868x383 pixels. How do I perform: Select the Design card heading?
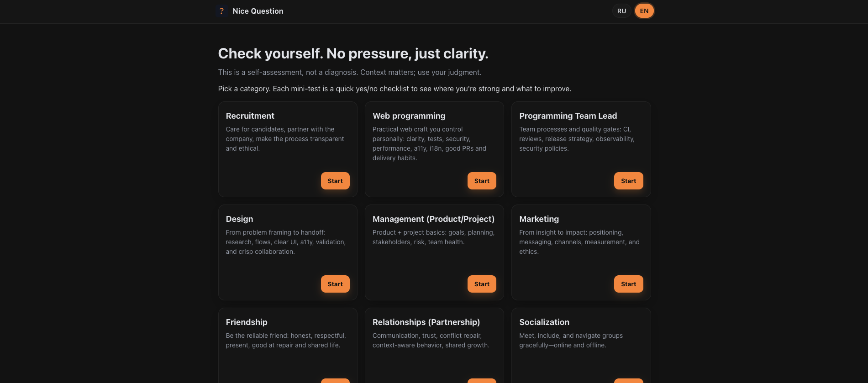(239, 219)
